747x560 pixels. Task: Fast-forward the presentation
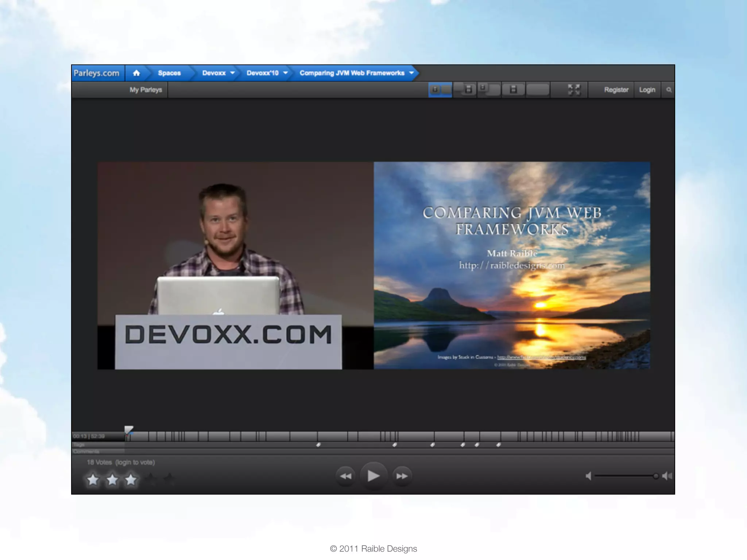pyautogui.click(x=402, y=476)
